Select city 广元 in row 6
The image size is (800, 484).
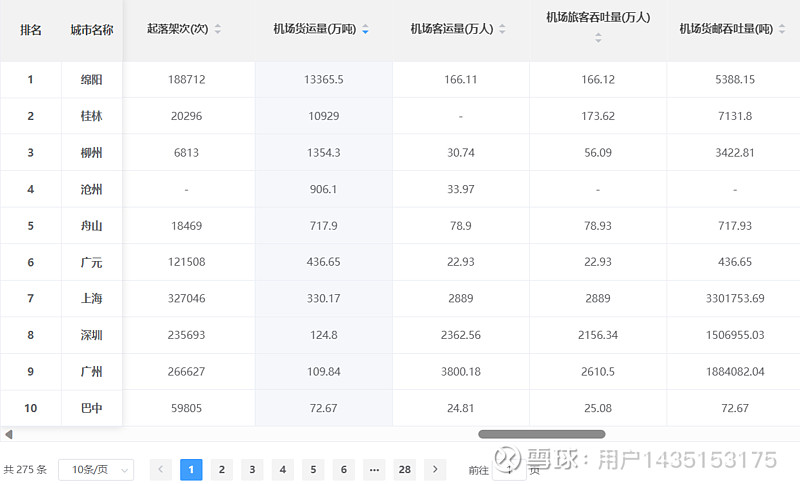click(92, 262)
